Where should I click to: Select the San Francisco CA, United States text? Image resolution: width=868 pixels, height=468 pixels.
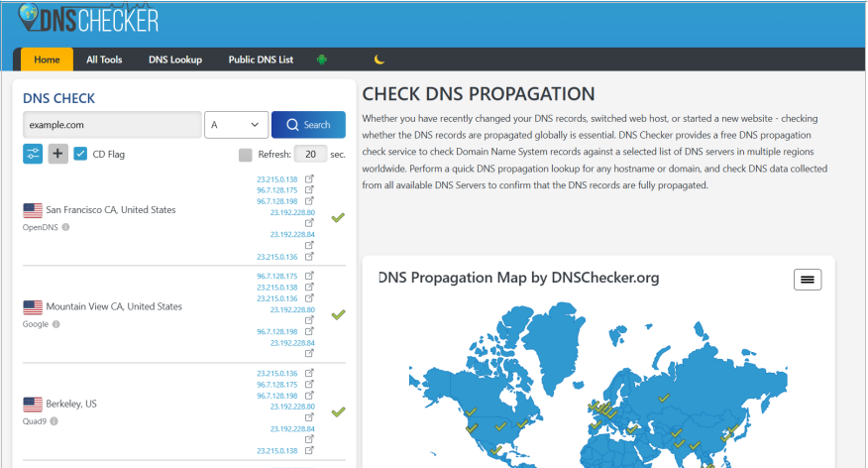(x=111, y=210)
